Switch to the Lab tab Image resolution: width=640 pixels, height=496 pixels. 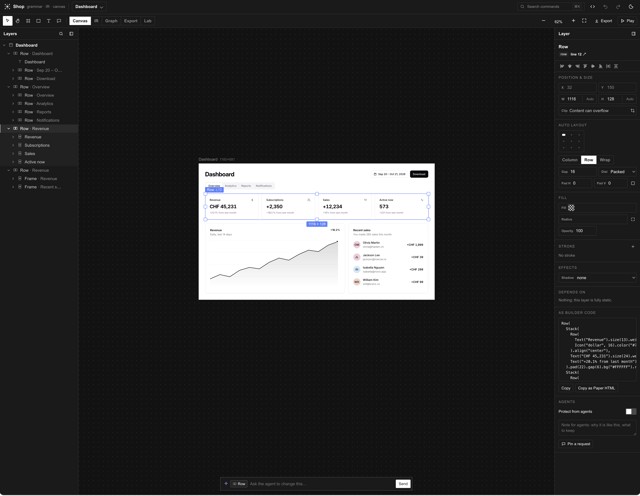[x=148, y=21]
